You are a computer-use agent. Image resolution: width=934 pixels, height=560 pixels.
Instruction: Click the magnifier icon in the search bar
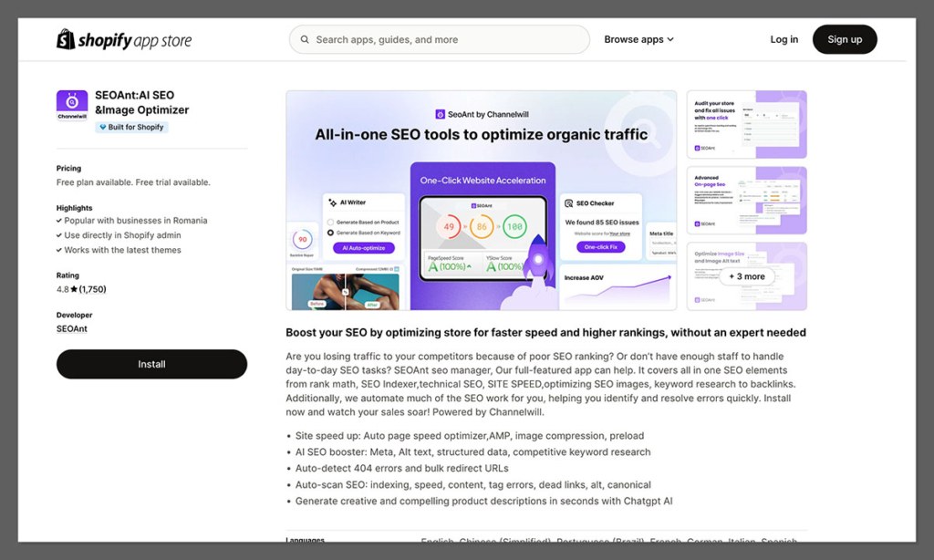(x=305, y=39)
